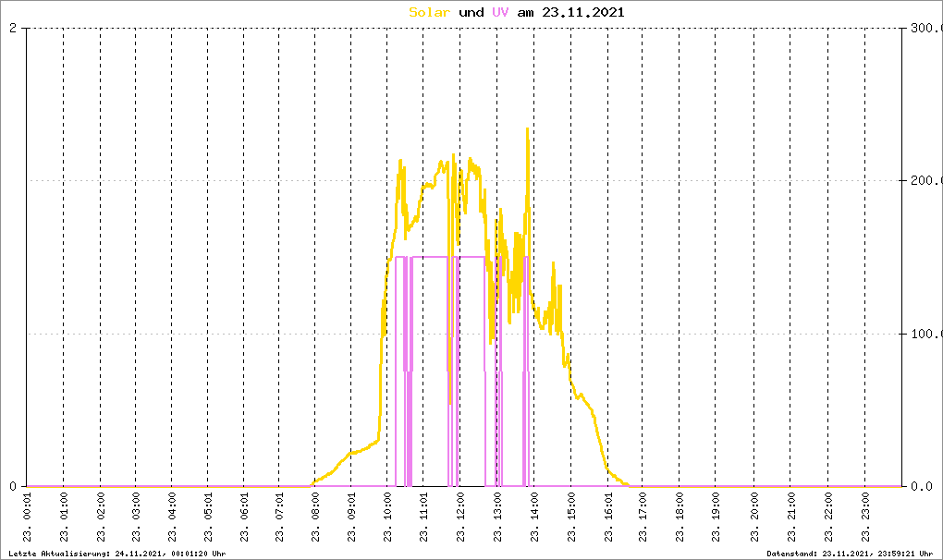The image size is (943, 560).
Task: Click the '23. 05:01' time axis label
Action: (x=208, y=517)
